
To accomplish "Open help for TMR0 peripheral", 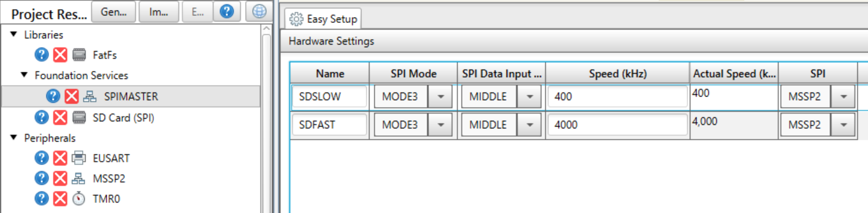I will click(41, 199).
